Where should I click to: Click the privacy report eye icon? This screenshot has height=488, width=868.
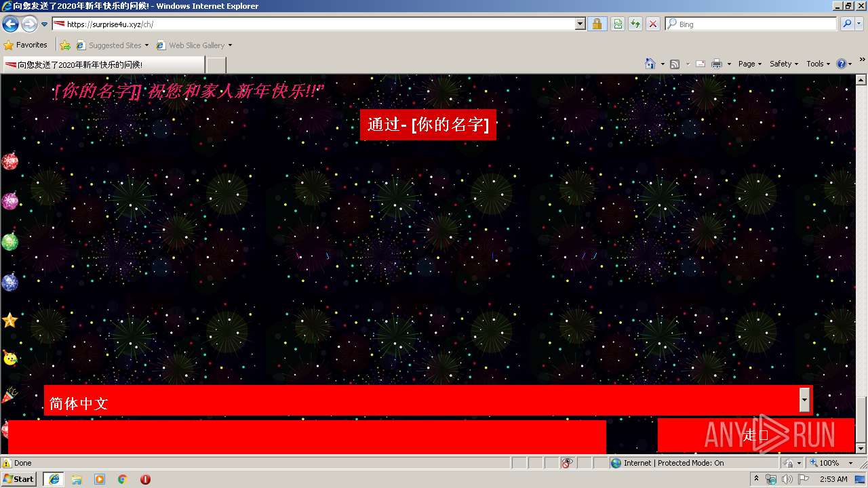coord(567,463)
